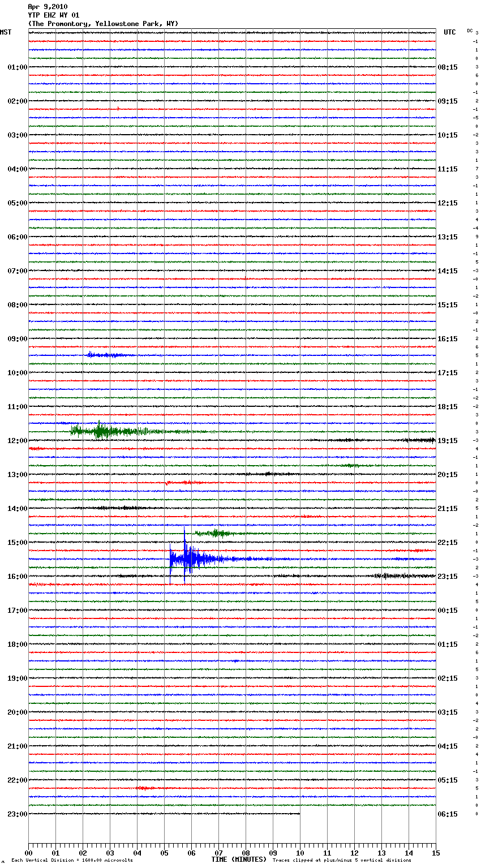The width and height of the screenshot is (481, 868).
Task: Select the 19:00 MST time label
Action: click(x=18, y=678)
